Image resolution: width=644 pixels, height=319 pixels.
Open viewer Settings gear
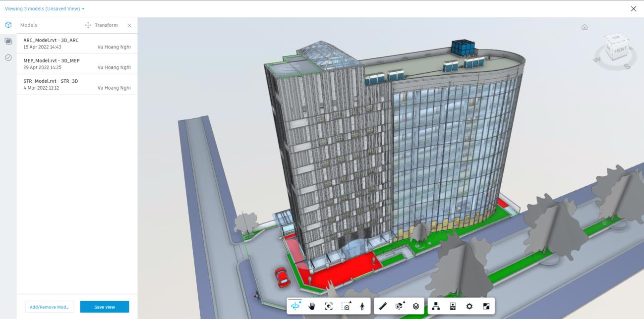(469, 306)
